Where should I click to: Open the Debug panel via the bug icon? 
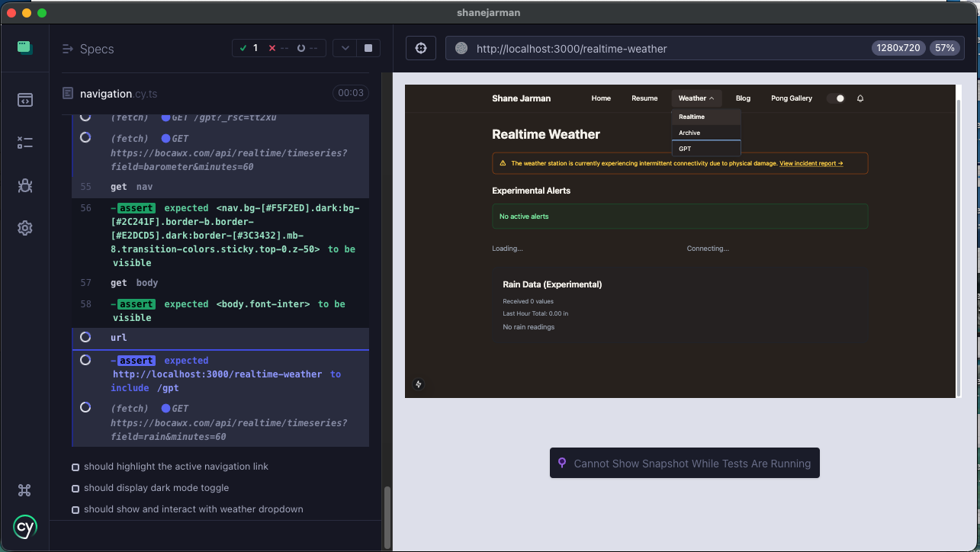tap(25, 185)
